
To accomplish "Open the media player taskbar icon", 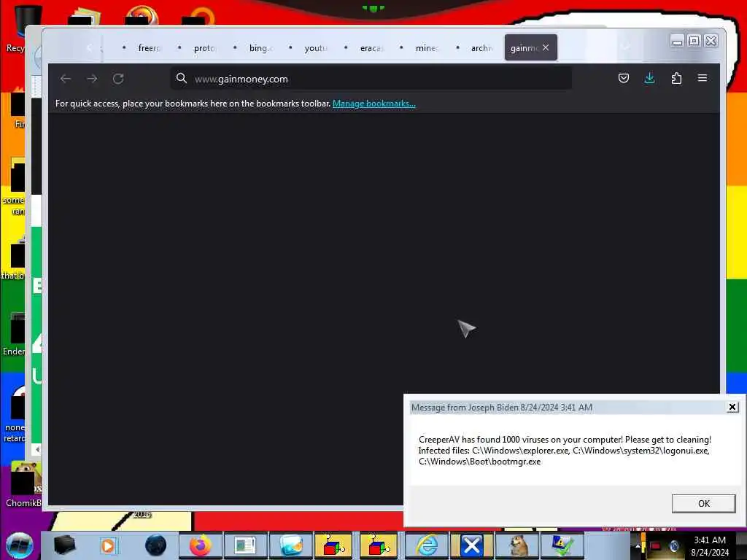I will click(x=108, y=545).
